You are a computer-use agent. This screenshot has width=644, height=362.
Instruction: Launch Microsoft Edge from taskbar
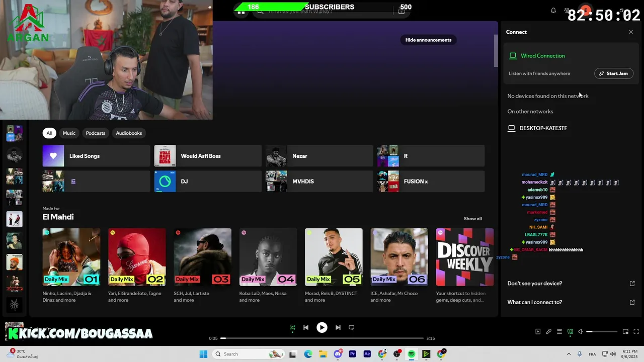click(x=308, y=354)
